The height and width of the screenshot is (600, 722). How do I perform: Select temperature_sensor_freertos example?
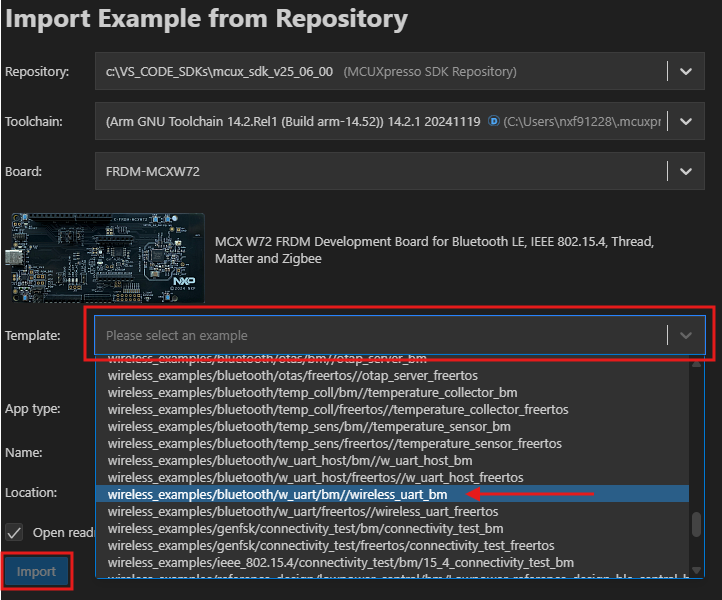tap(392, 444)
